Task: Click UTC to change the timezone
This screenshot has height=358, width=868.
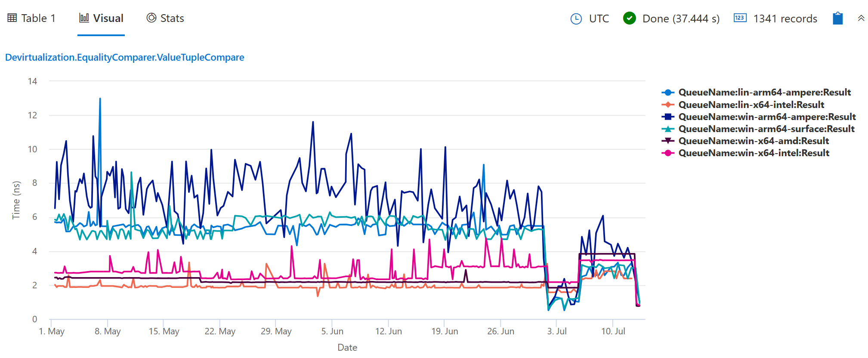Action: (x=599, y=19)
